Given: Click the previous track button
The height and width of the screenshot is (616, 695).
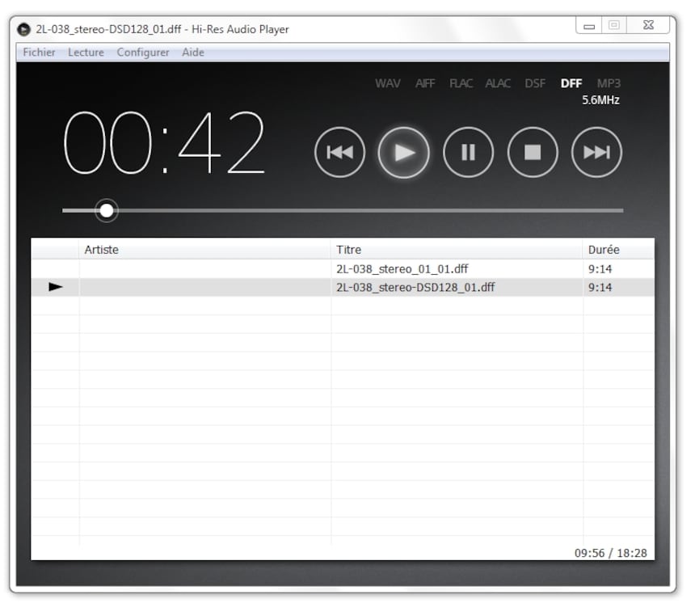Looking at the screenshot, I should [x=340, y=153].
